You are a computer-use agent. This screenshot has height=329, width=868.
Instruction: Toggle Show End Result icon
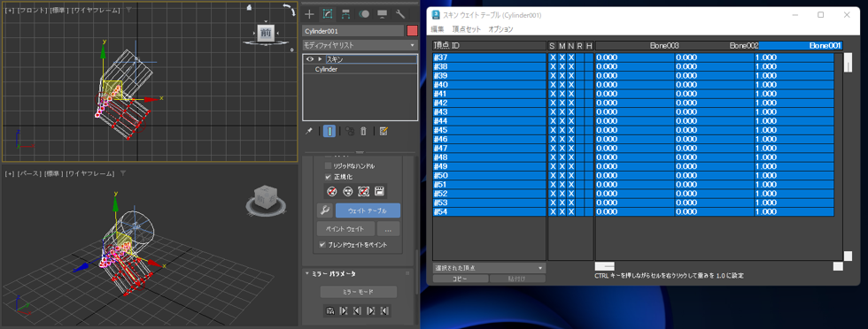coord(329,131)
